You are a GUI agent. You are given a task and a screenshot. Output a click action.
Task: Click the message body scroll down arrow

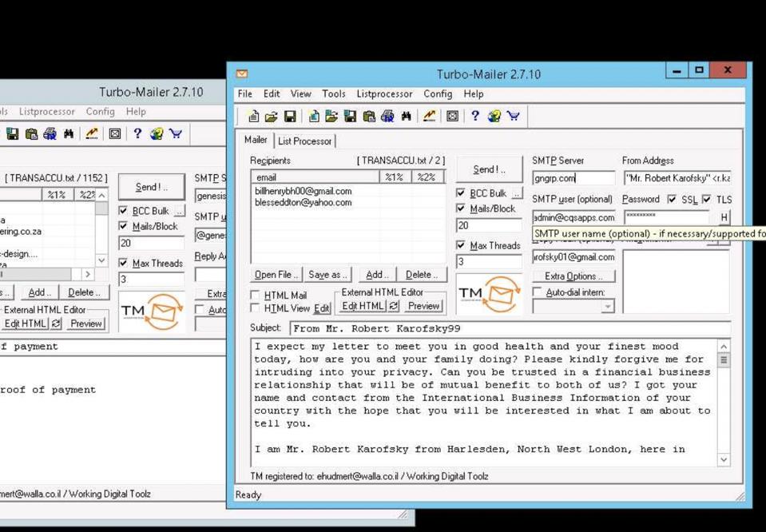724,459
